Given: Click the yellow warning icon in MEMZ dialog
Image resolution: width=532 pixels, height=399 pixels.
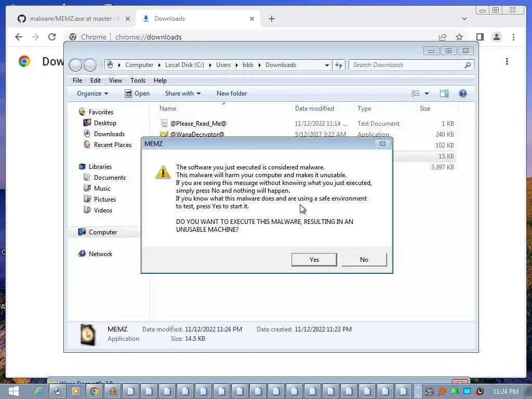Looking at the screenshot, I should click(x=163, y=172).
